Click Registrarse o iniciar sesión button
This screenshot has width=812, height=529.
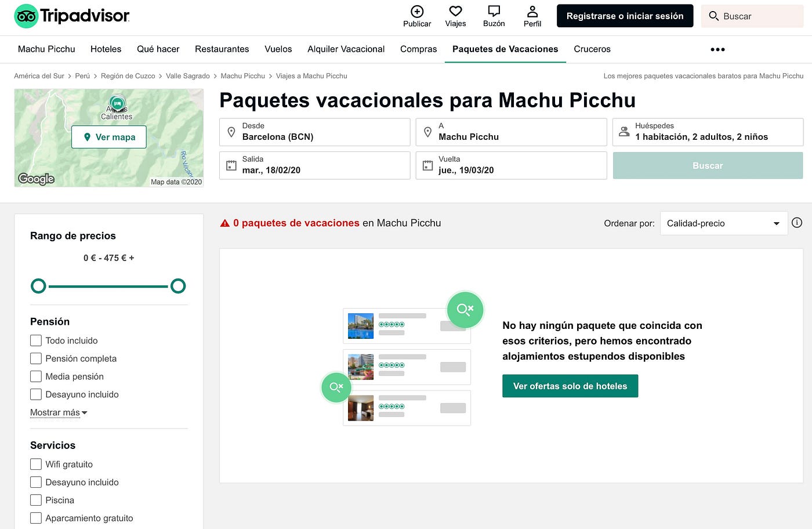point(625,16)
